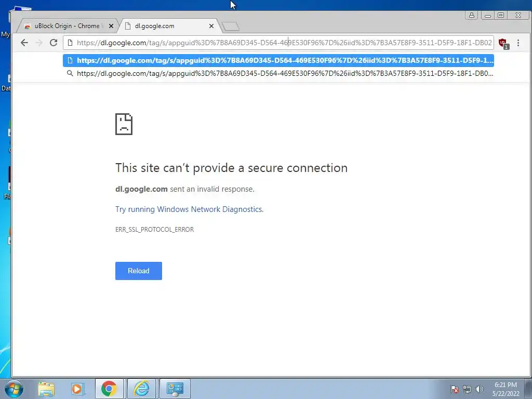Click the network connection tray icon
The height and width of the screenshot is (399, 532).
(x=467, y=389)
